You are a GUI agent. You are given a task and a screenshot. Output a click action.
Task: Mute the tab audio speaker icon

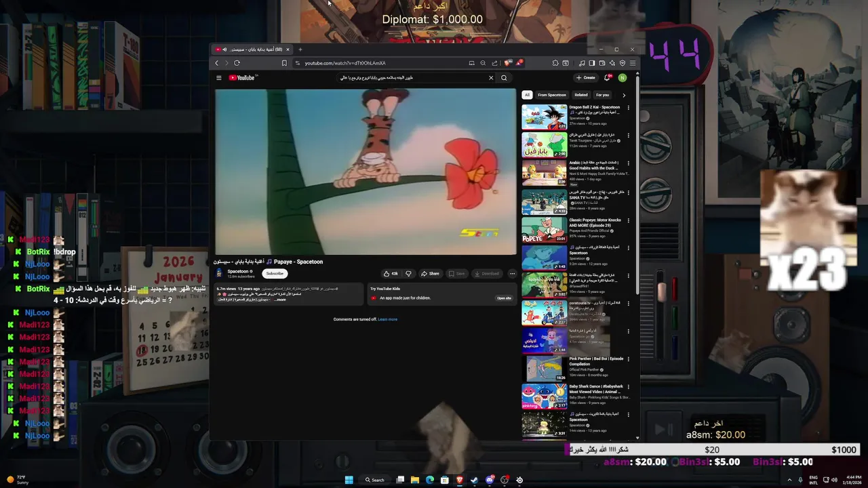(224, 49)
